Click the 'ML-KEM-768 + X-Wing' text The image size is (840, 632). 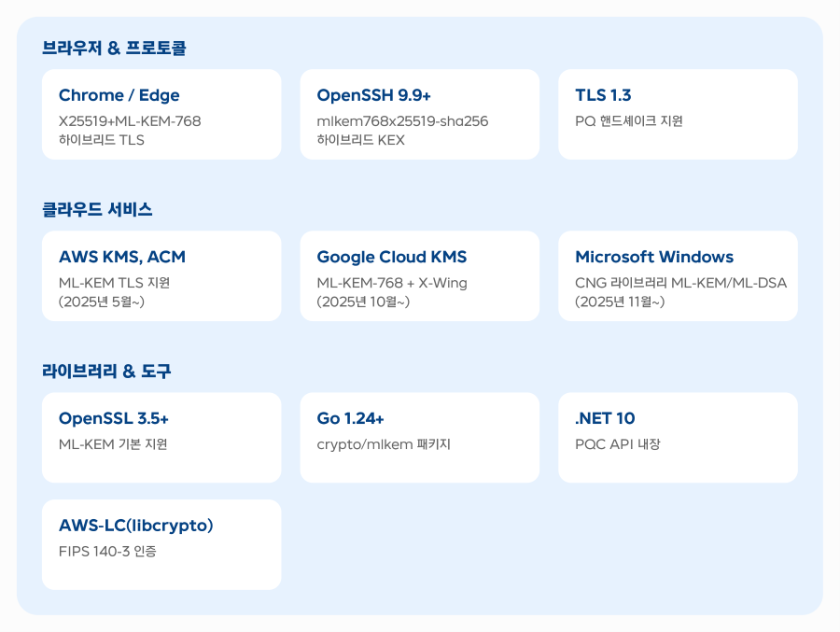392,283
